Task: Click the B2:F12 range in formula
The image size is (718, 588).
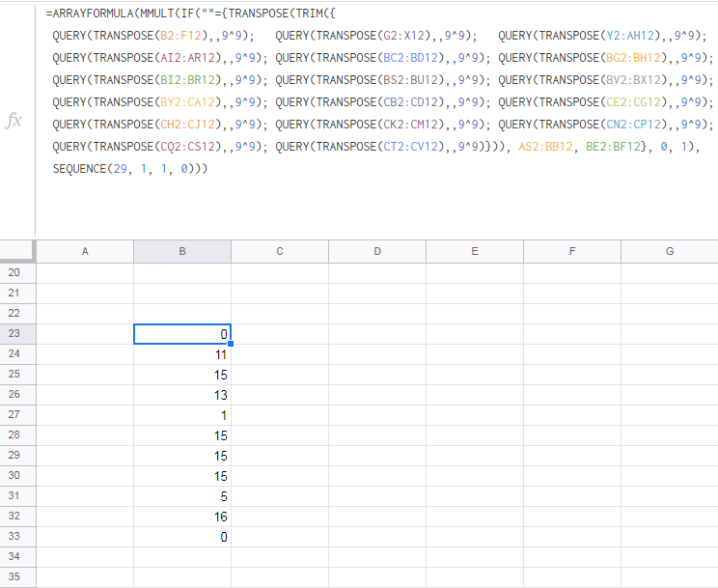Action: tap(180, 36)
